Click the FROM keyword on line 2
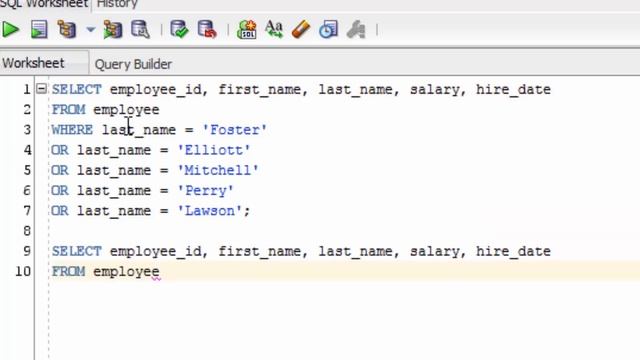640x360 pixels. [68, 109]
